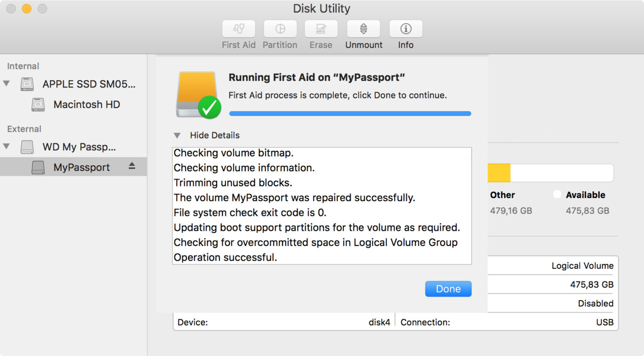This screenshot has width=644, height=356.
Task: Click the Available legend indicator
Action: (557, 194)
